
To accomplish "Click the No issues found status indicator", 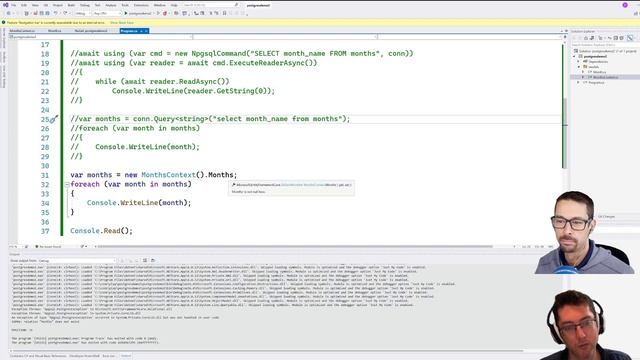I will (x=48, y=247).
